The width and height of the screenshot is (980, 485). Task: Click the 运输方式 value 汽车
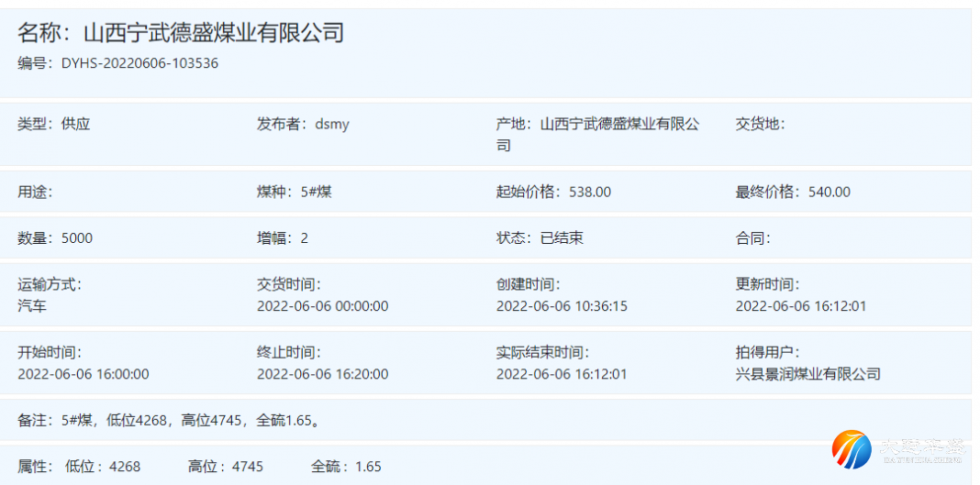33,306
